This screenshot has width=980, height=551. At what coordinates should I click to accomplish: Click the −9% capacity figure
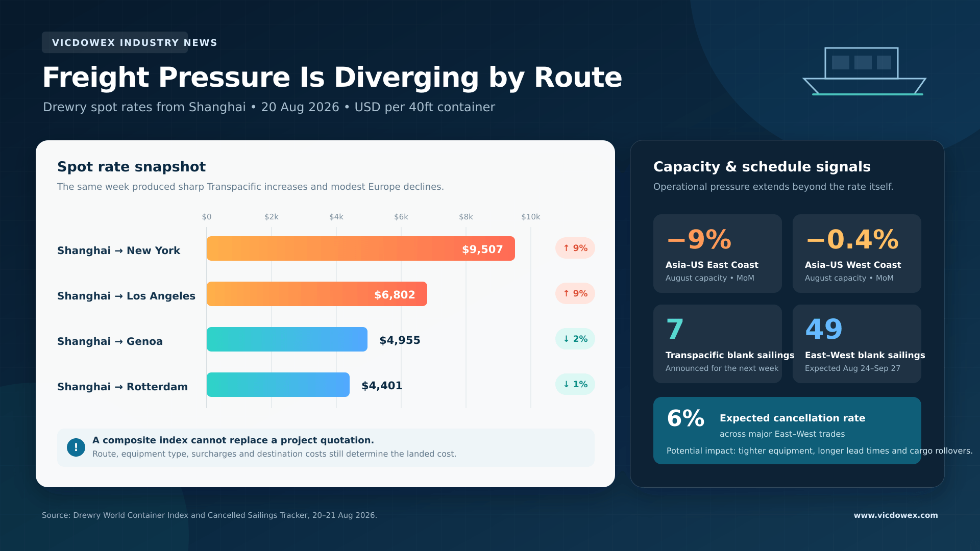699,239
